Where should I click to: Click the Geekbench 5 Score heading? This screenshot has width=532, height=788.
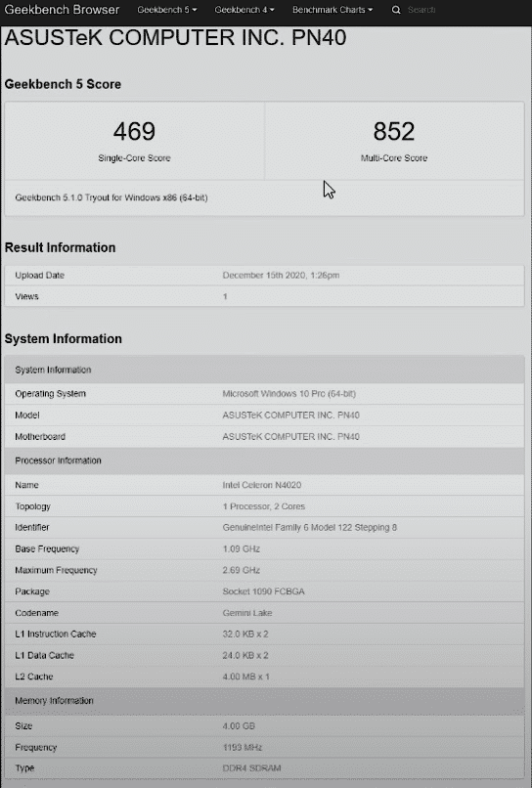(x=63, y=84)
